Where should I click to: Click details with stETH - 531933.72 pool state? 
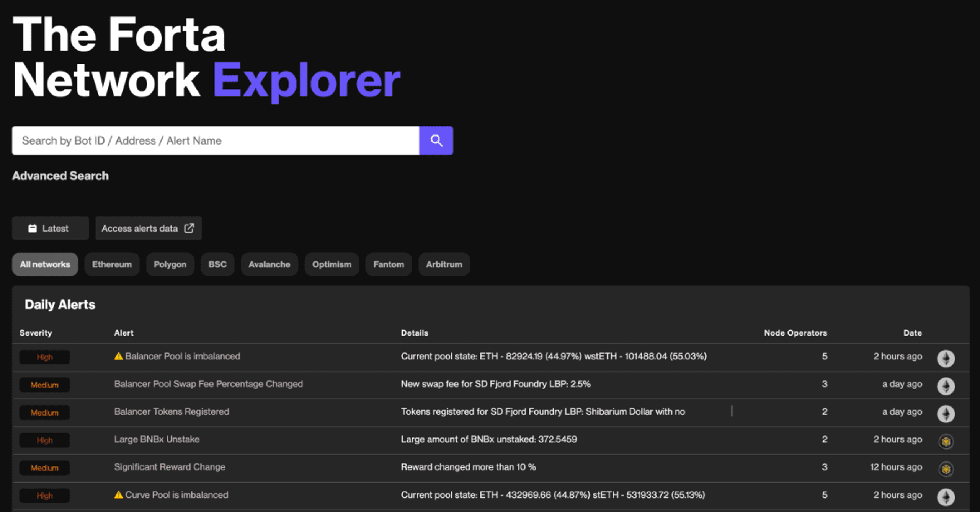553,495
